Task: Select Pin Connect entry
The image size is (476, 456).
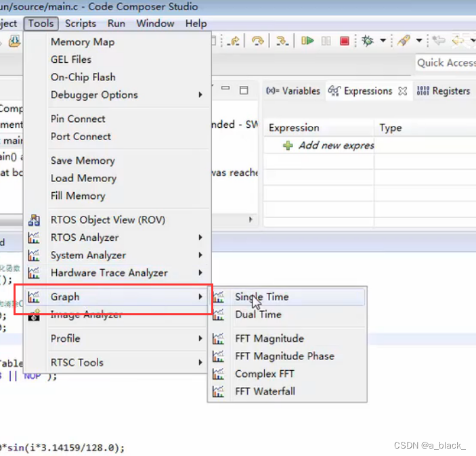Action: pos(78,118)
